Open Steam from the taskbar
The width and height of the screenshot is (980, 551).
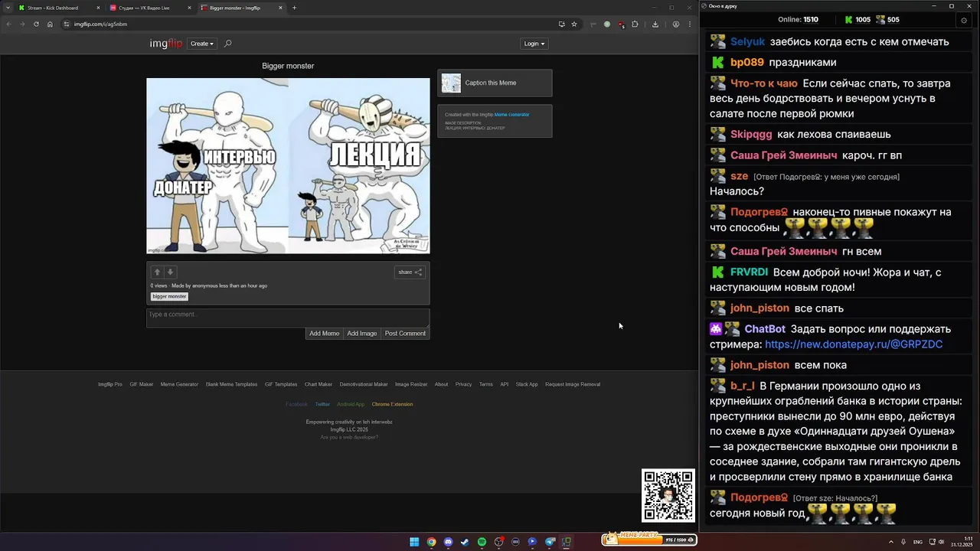465,542
